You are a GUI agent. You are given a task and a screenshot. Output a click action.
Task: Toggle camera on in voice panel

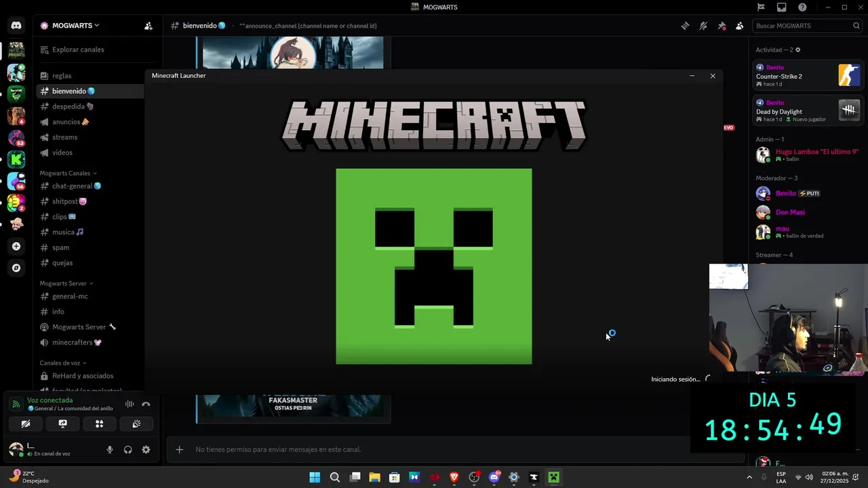point(26,424)
